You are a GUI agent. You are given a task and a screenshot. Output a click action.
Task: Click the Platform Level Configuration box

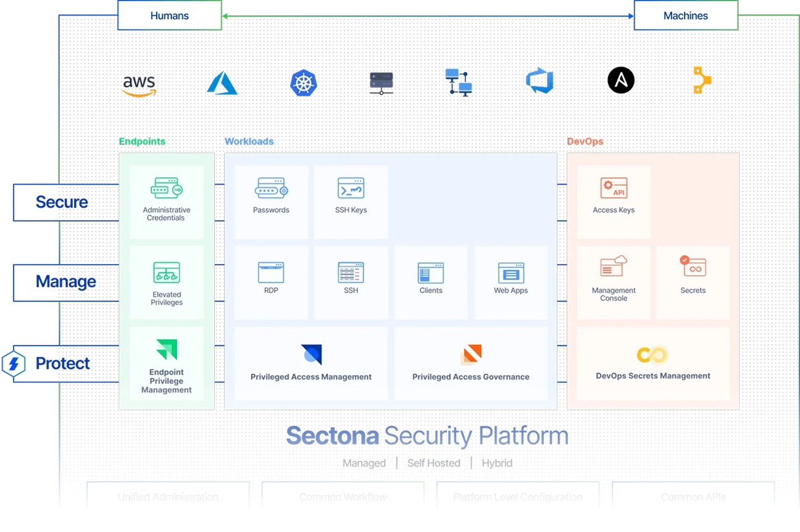518,495
